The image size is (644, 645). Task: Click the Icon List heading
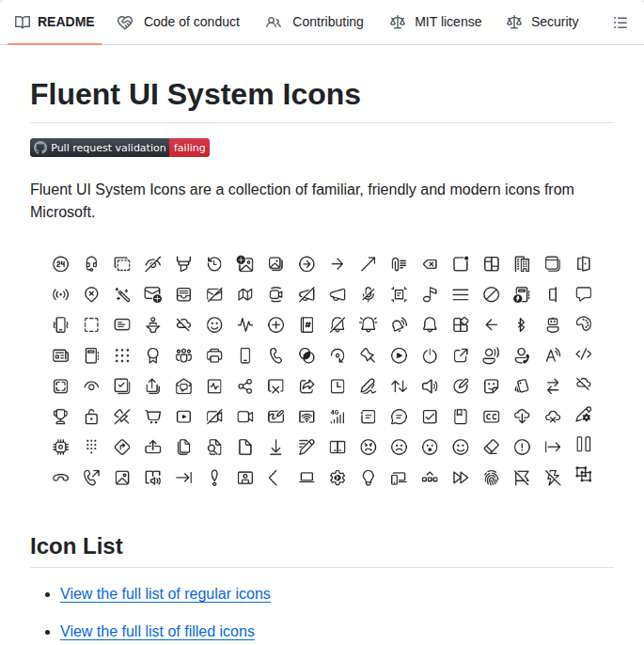76,546
